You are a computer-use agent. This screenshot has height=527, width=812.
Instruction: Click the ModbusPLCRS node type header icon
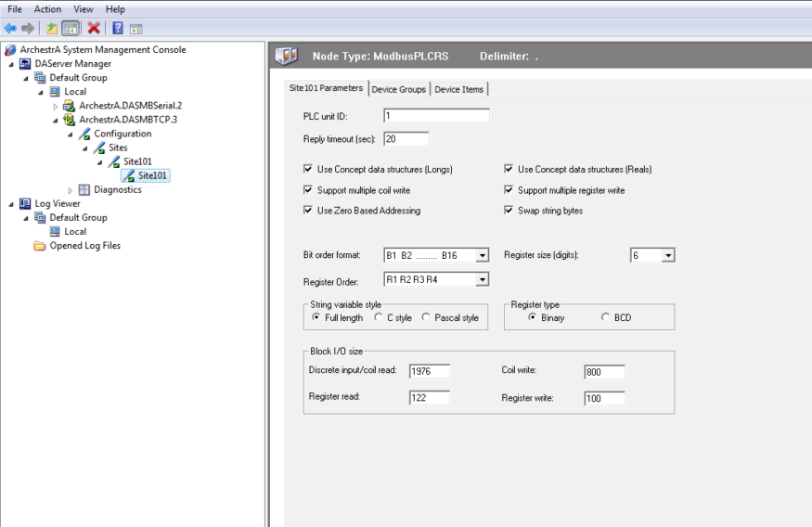[287, 56]
